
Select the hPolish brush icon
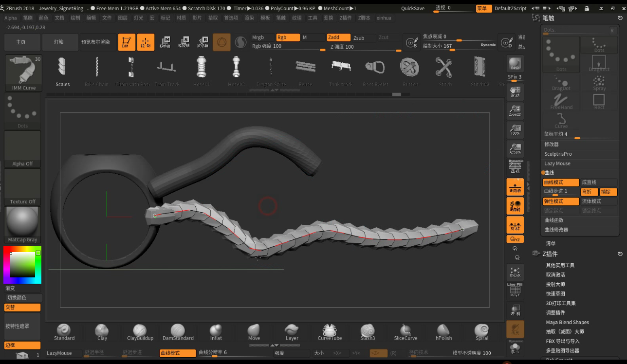click(x=443, y=332)
